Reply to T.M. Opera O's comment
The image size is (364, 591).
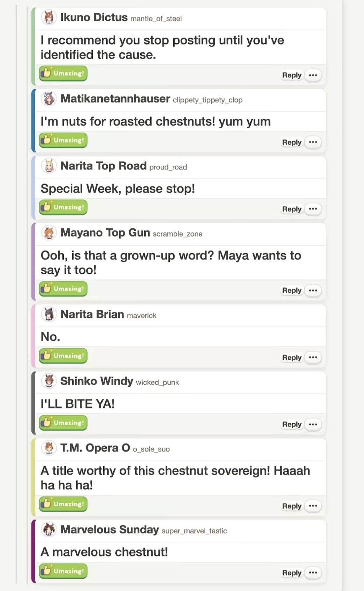[292, 506]
